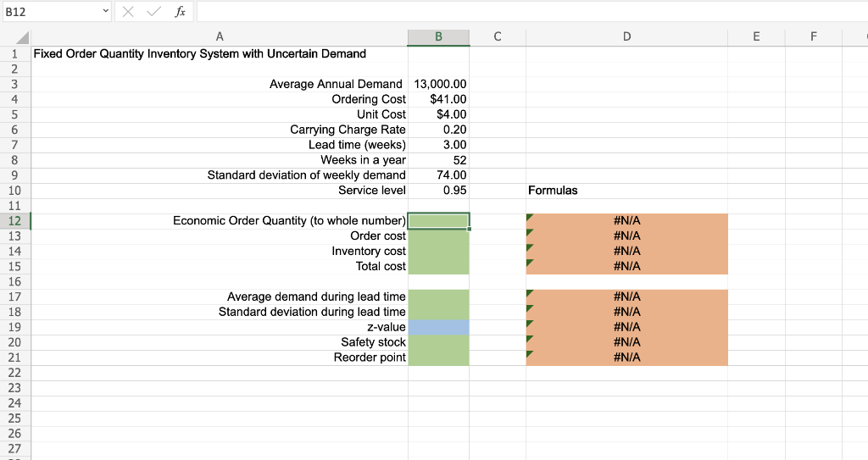Click the 'Formulas' heading cell
This screenshot has height=460, width=868.
pos(626,191)
